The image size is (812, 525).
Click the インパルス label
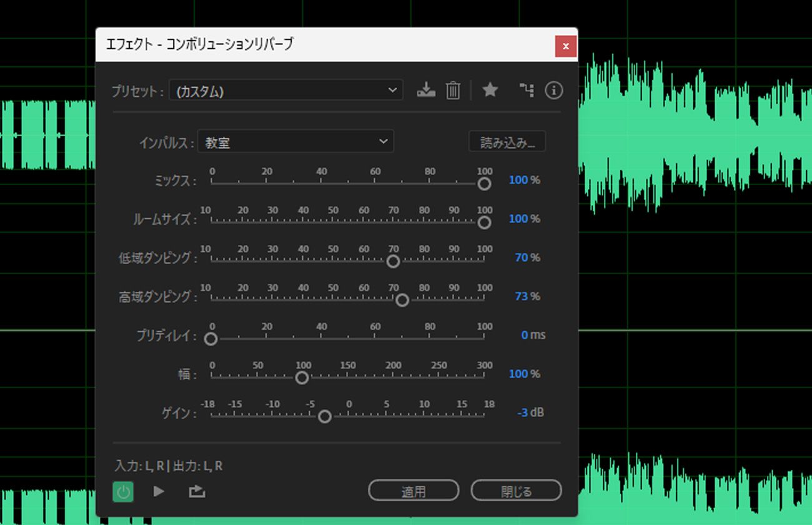[x=166, y=142]
